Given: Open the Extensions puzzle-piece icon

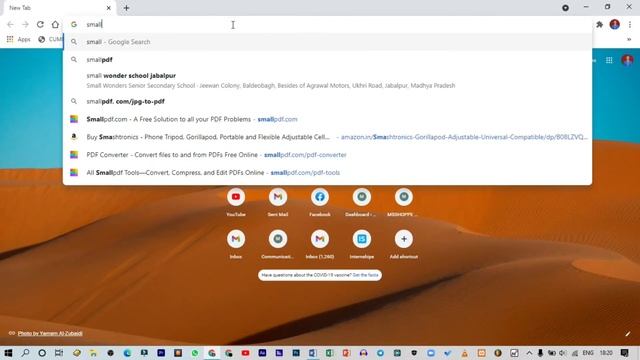Looking at the screenshot, I should point(599,24).
